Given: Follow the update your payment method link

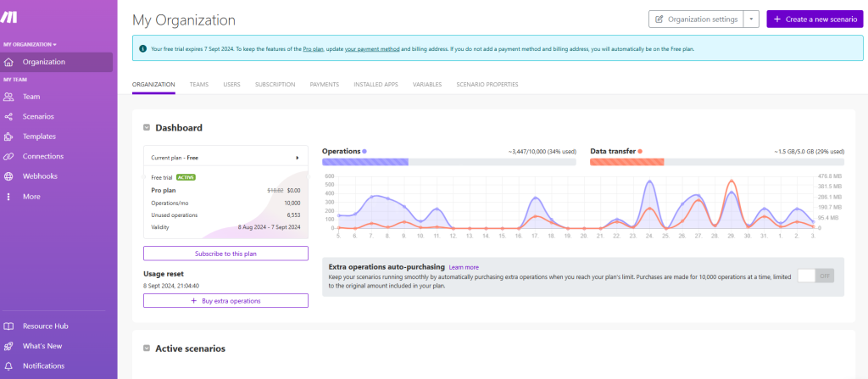Looking at the screenshot, I should [x=372, y=50].
